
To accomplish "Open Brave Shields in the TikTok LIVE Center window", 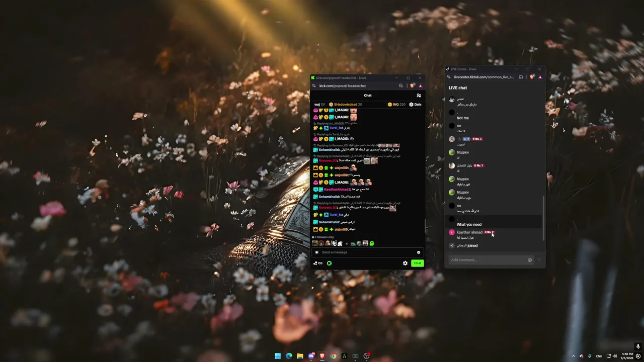I will 532,77.
